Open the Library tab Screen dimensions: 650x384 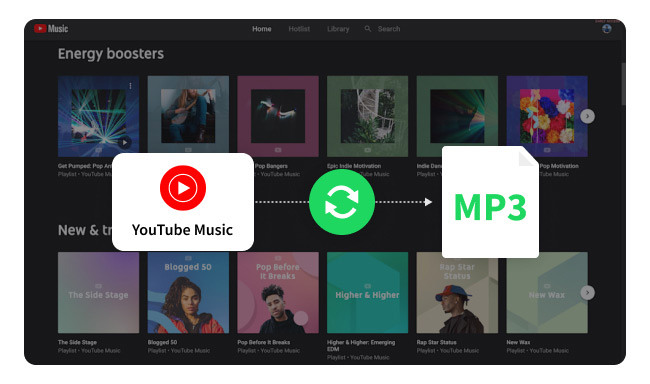coord(338,29)
